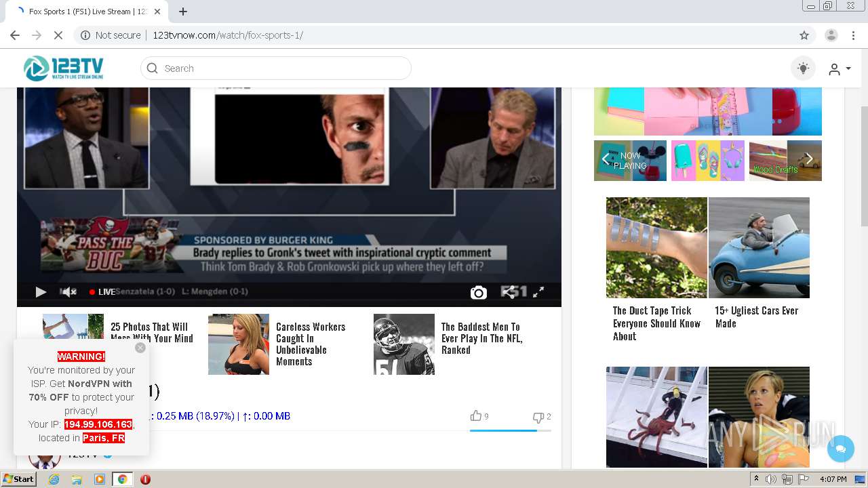868x488 pixels.
Task: Click the red Opera taskbar icon
Action: 145,479
